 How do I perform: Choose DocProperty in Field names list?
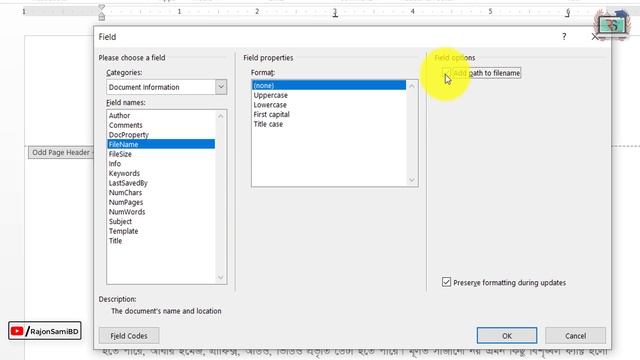click(161, 135)
